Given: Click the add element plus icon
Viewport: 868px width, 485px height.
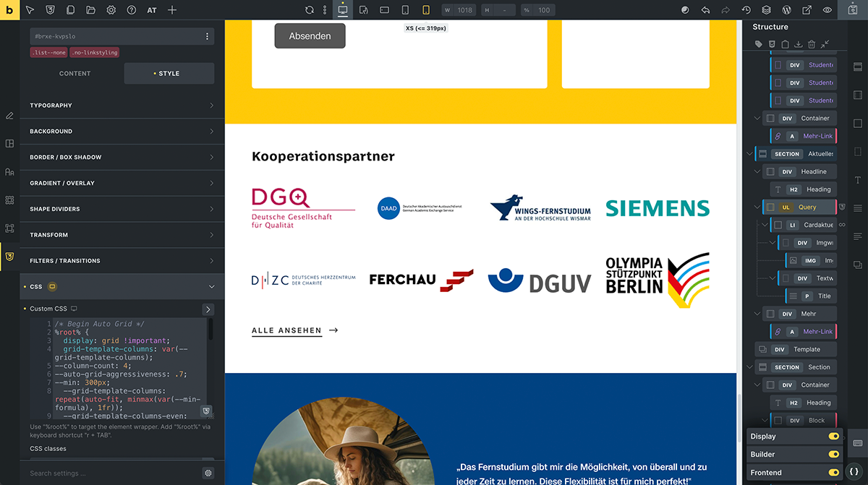Looking at the screenshot, I should click(172, 10).
